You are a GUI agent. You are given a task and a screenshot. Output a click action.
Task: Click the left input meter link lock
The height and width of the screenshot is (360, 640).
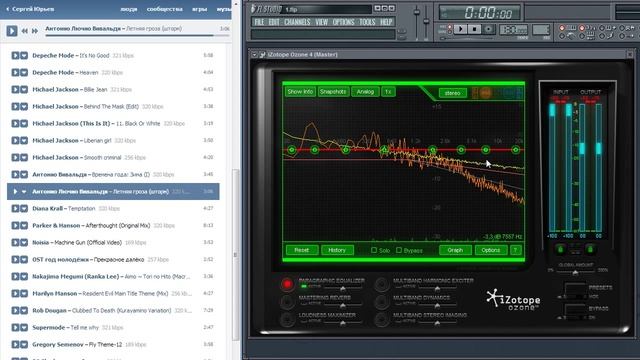560,249
